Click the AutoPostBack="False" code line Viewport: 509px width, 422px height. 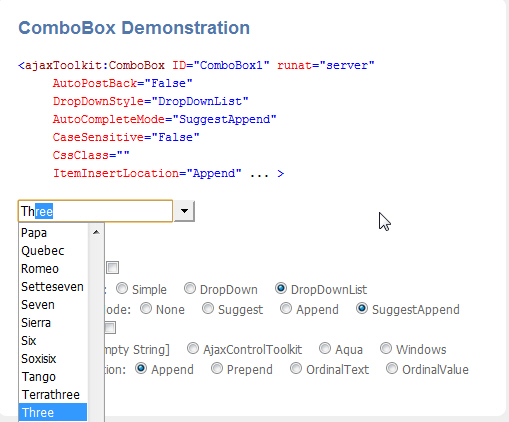(x=123, y=83)
